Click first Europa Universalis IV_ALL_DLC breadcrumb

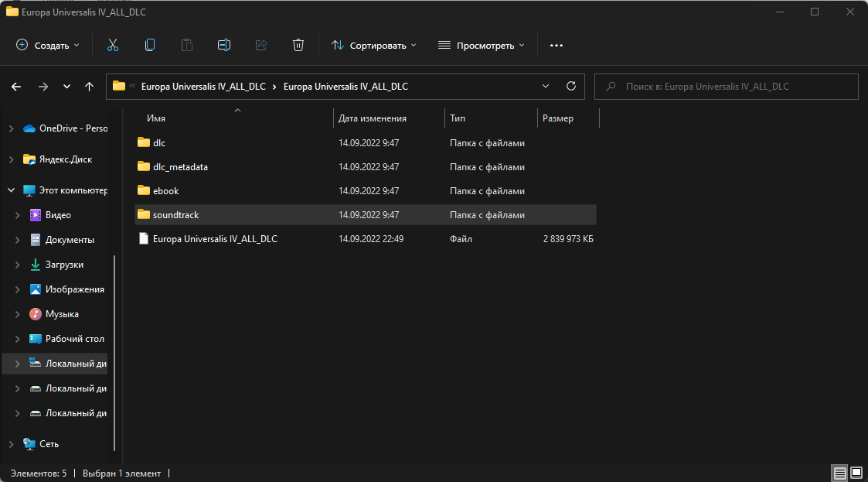tap(203, 87)
